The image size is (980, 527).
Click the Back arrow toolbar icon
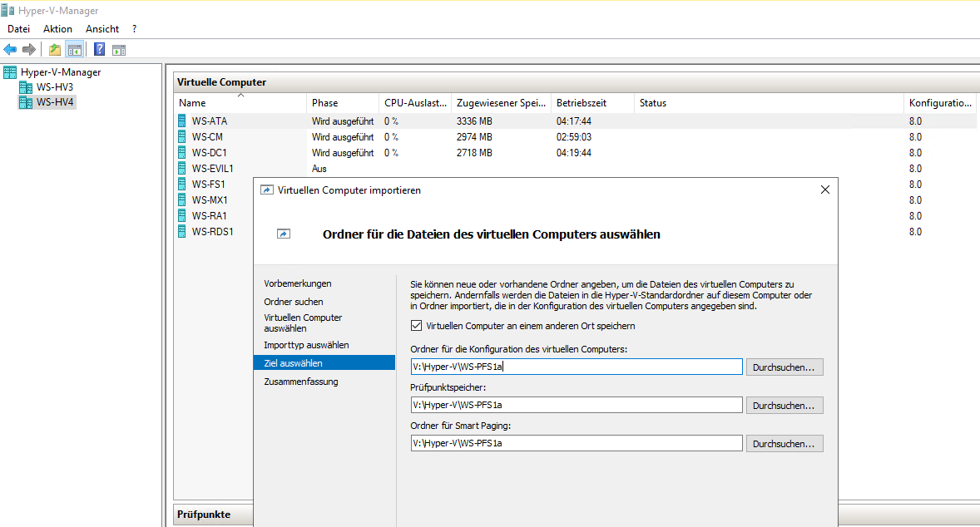10,49
